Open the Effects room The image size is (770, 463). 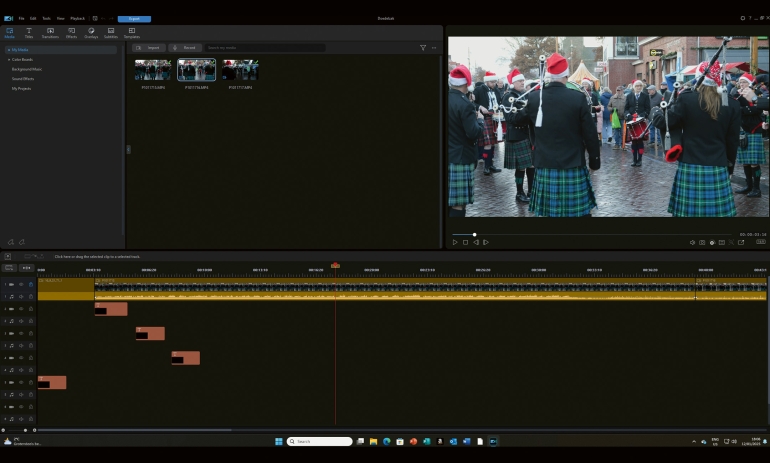click(x=71, y=32)
